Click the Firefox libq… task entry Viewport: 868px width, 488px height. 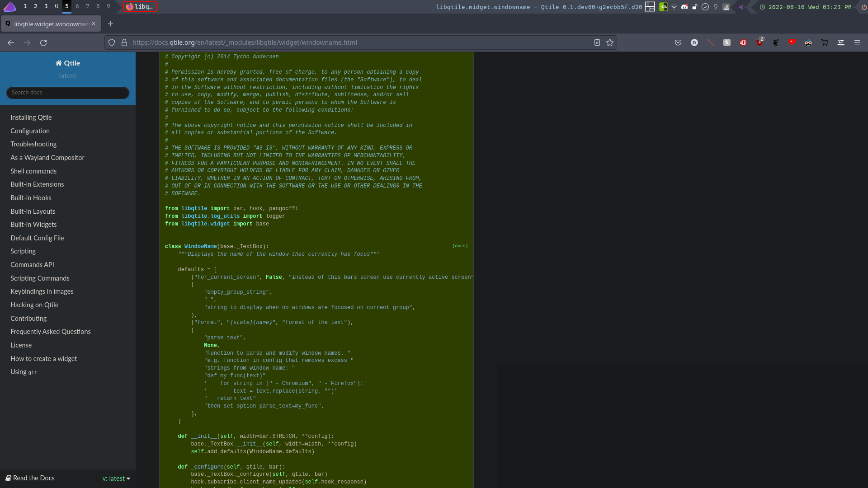click(140, 7)
